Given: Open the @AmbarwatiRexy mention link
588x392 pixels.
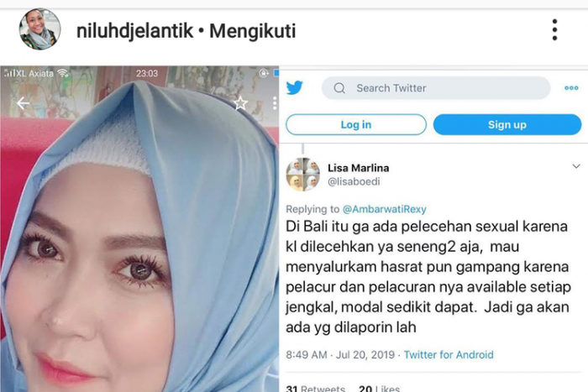Looking at the screenshot, I should (385, 209).
